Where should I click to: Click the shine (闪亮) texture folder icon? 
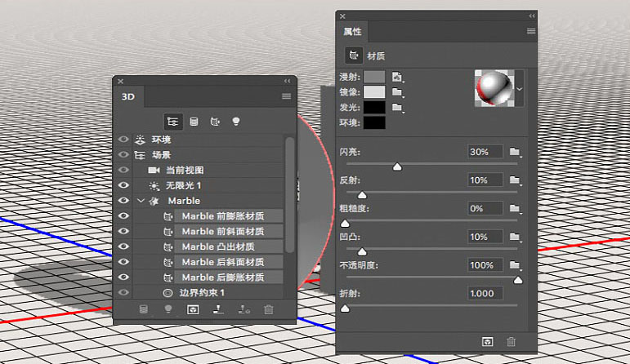(515, 152)
